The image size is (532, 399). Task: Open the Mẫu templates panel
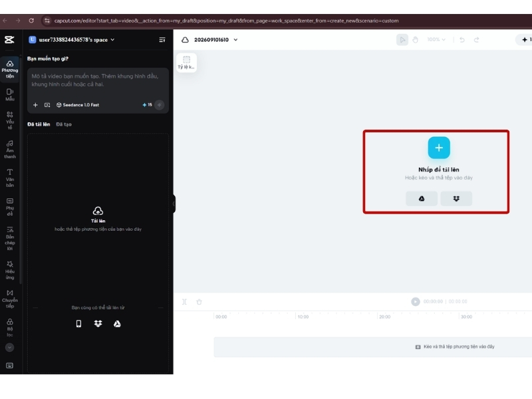click(x=10, y=94)
